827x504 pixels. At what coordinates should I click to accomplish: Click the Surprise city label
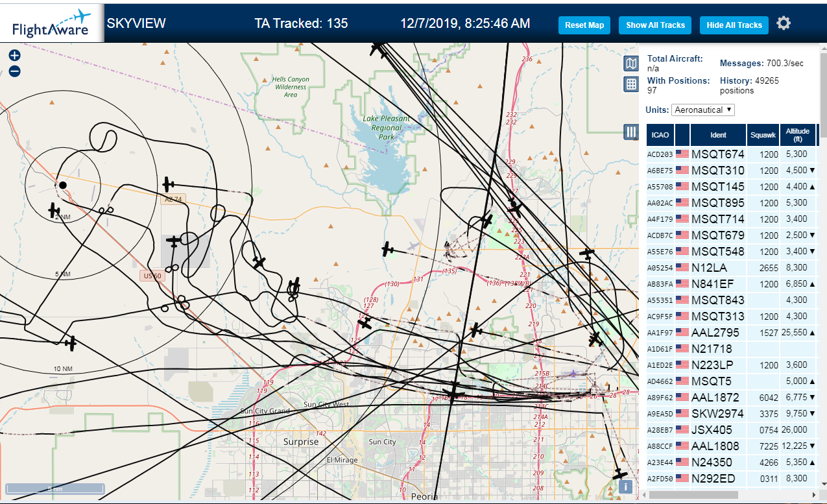[x=301, y=442]
